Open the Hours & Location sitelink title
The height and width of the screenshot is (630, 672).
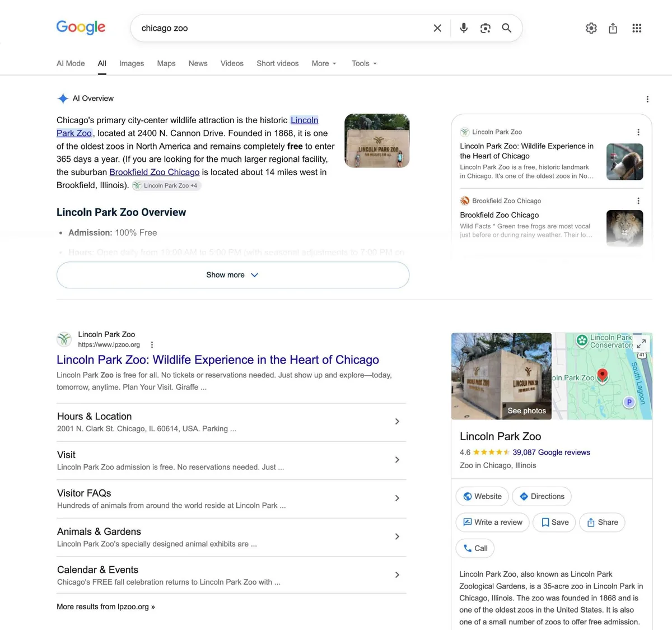coord(95,417)
